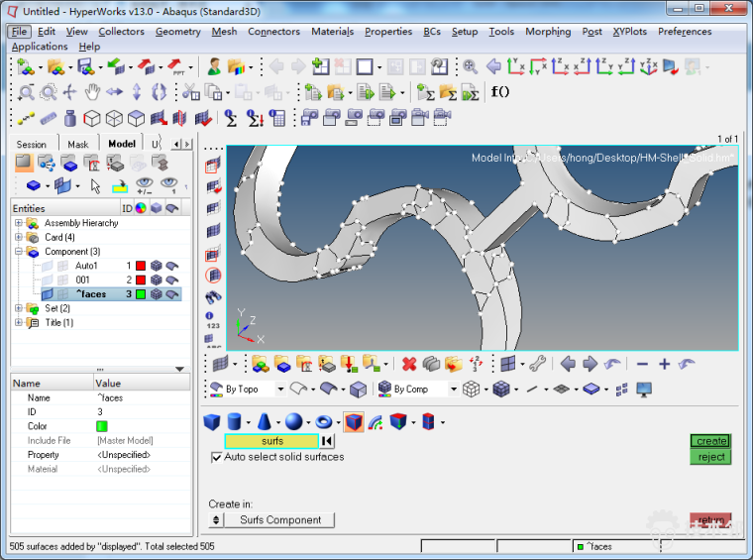Image resolution: width=753 pixels, height=560 pixels.
Task: Click the calculator icon in toolbar
Action: click(x=277, y=118)
